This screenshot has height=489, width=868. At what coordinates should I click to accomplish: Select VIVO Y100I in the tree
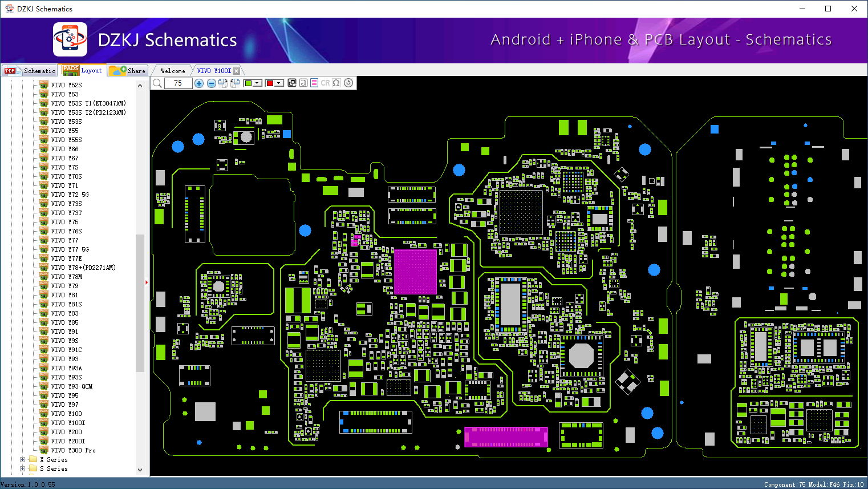click(x=68, y=423)
